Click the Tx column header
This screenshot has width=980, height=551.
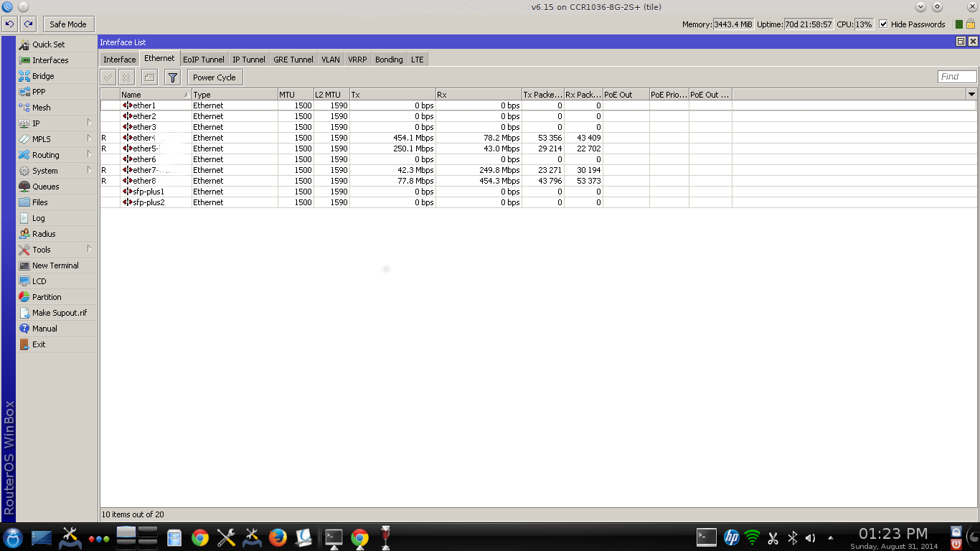pyautogui.click(x=392, y=95)
